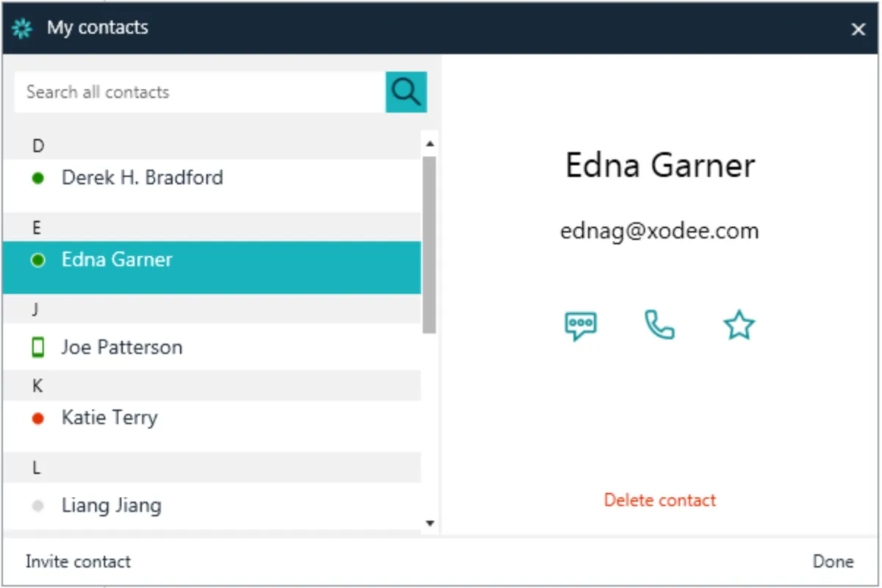Choose Liang Jiang in contacts list
The width and height of the screenshot is (882, 588).
[x=112, y=506]
